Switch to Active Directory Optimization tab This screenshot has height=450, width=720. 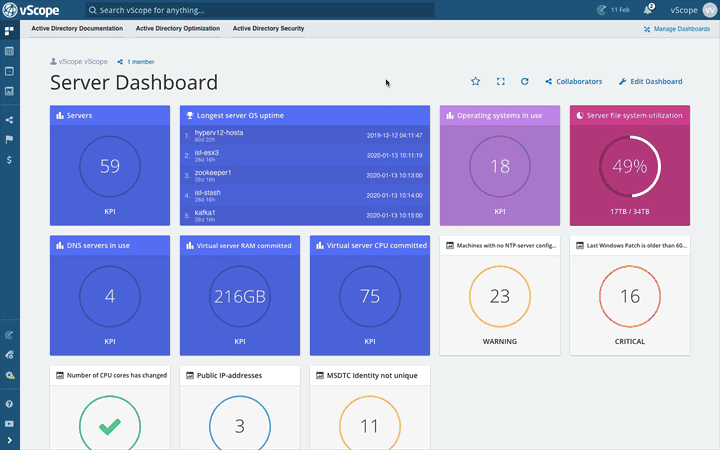(178, 28)
